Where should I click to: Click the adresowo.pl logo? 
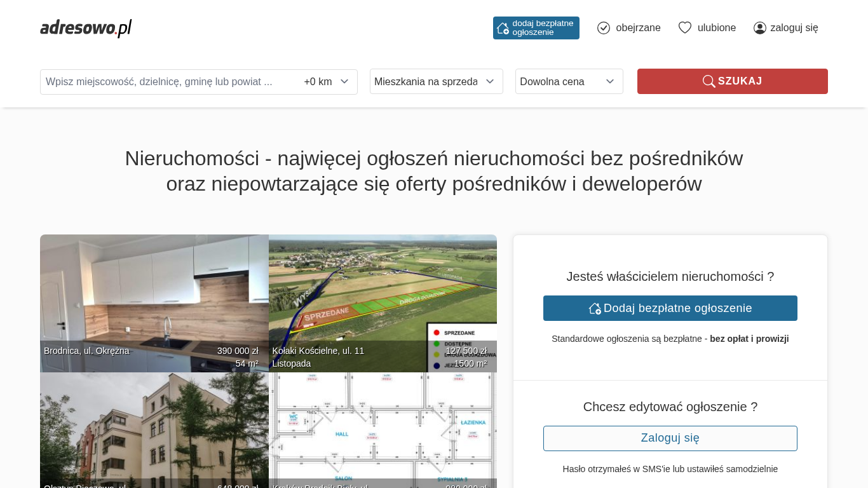click(x=86, y=28)
